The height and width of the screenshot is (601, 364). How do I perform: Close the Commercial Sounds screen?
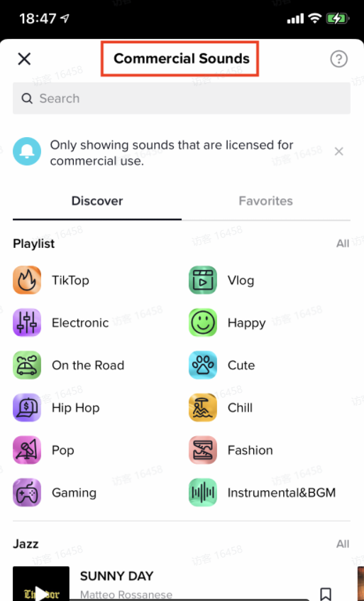25,59
